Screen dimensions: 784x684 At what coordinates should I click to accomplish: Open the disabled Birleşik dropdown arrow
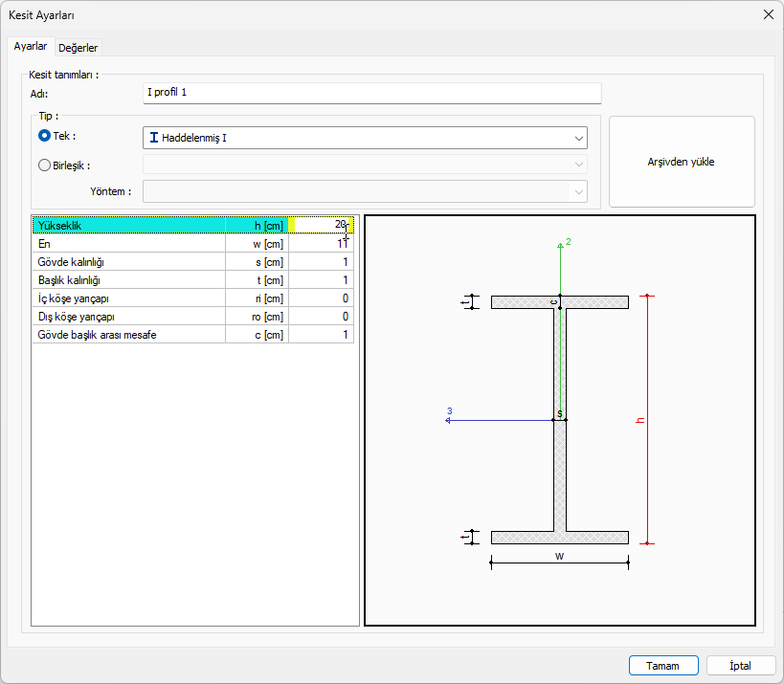tap(579, 165)
